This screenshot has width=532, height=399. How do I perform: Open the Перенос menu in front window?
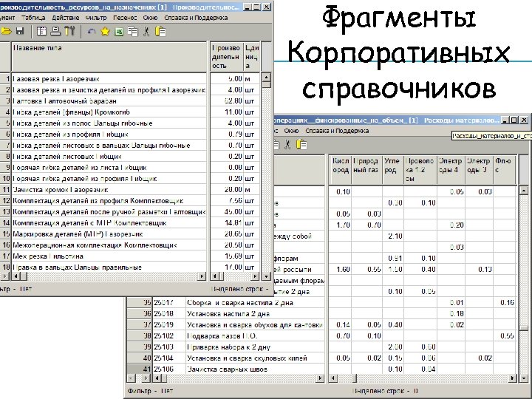(125, 18)
